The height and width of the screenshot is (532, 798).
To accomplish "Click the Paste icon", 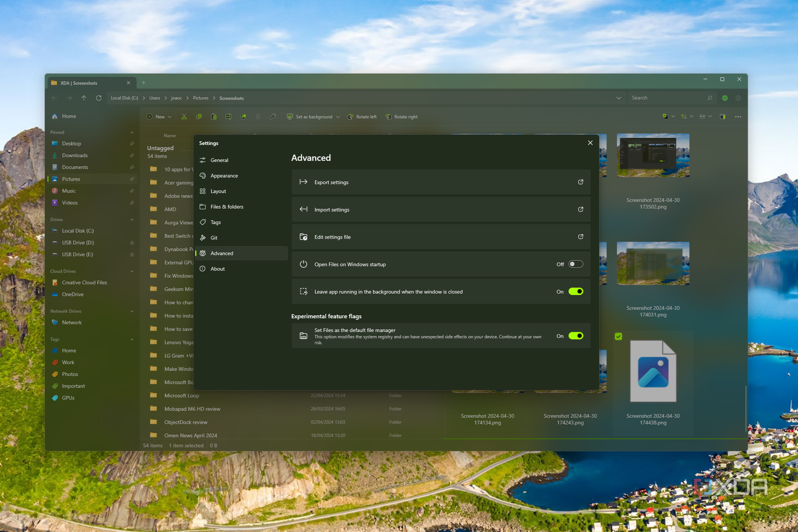I will click(x=213, y=117).
